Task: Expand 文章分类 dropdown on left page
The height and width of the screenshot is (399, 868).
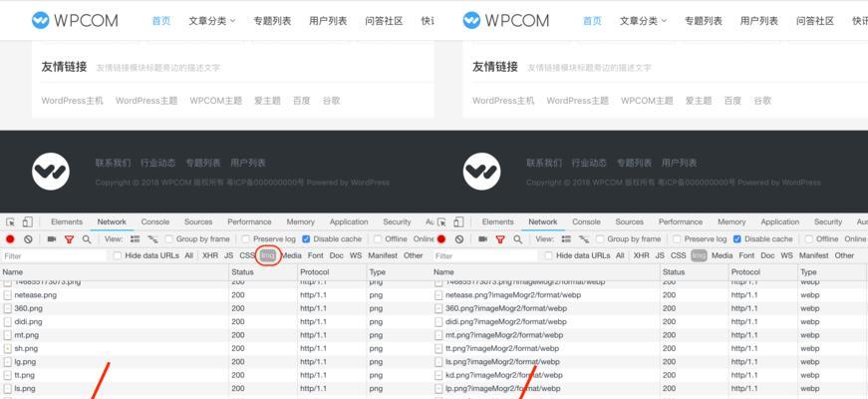Action: [x=212, y=21]
